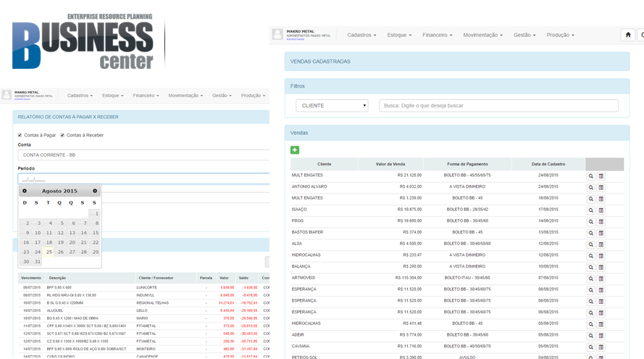The width and height of the screenshot is (644, 359).
Task: Go to previous month in calendar
Action: 25,191
